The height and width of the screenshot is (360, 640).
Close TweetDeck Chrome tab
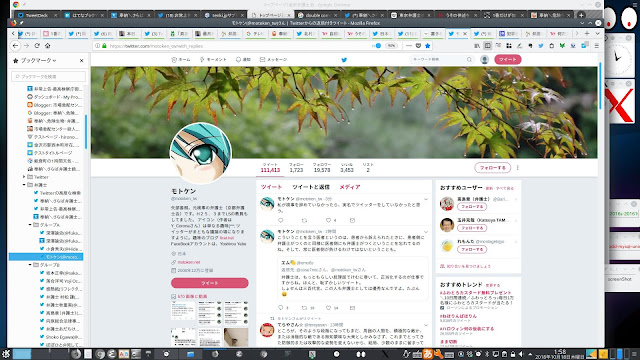coord(56,15)
